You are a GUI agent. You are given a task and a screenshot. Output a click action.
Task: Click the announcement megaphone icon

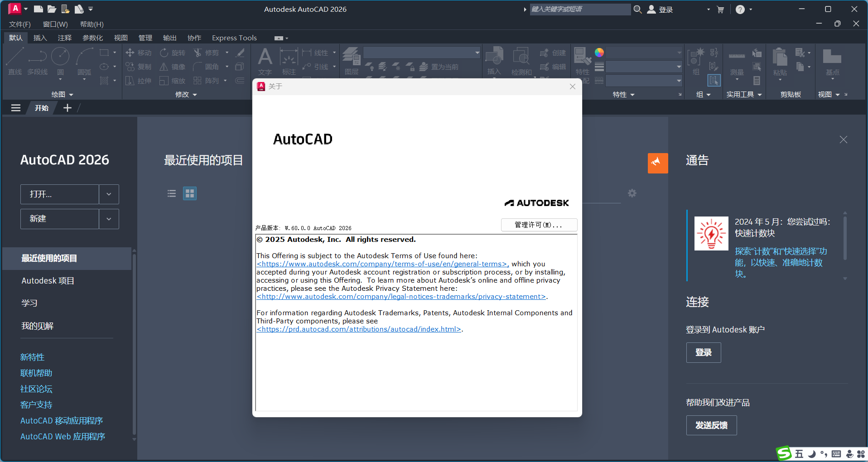pos(657,163)
